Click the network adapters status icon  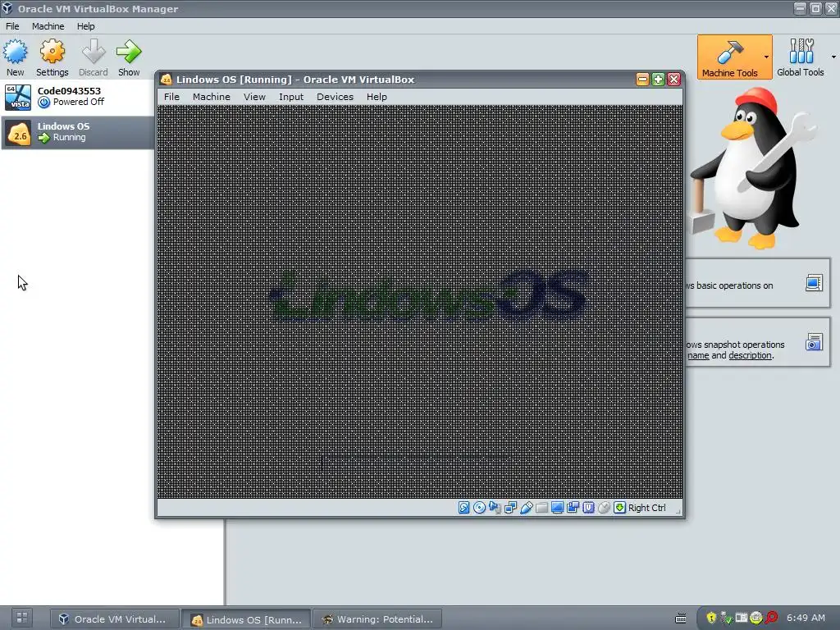point(510,507)
